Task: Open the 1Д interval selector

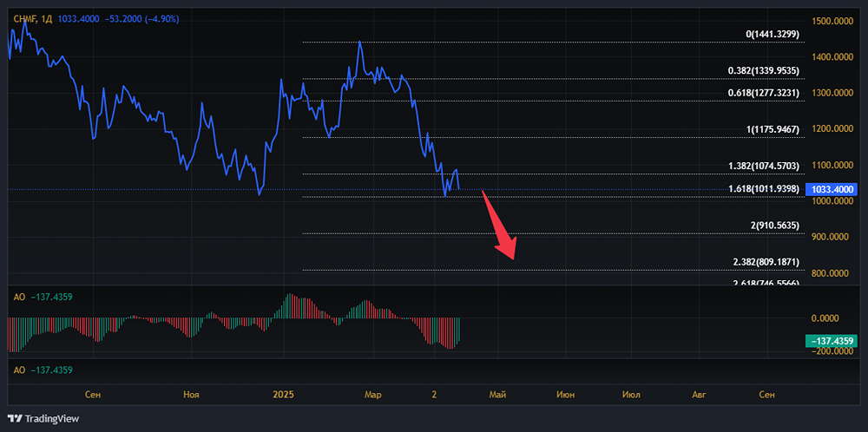Action: tap(48, 18)
